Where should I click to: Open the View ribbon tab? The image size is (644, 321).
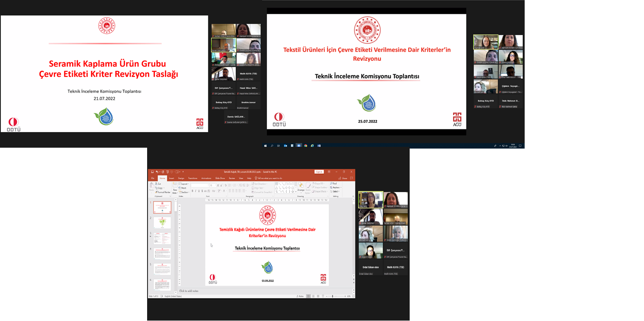241,178
